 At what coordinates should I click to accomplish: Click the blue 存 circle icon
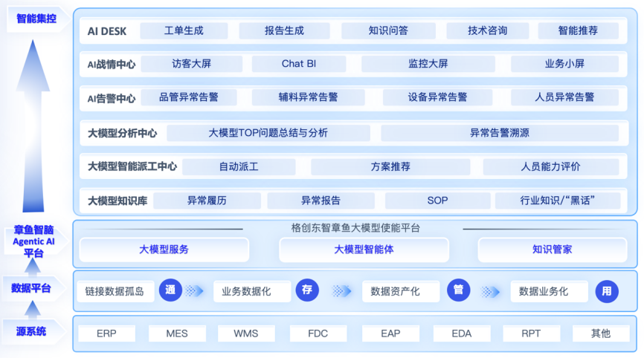tap(307, 291)
